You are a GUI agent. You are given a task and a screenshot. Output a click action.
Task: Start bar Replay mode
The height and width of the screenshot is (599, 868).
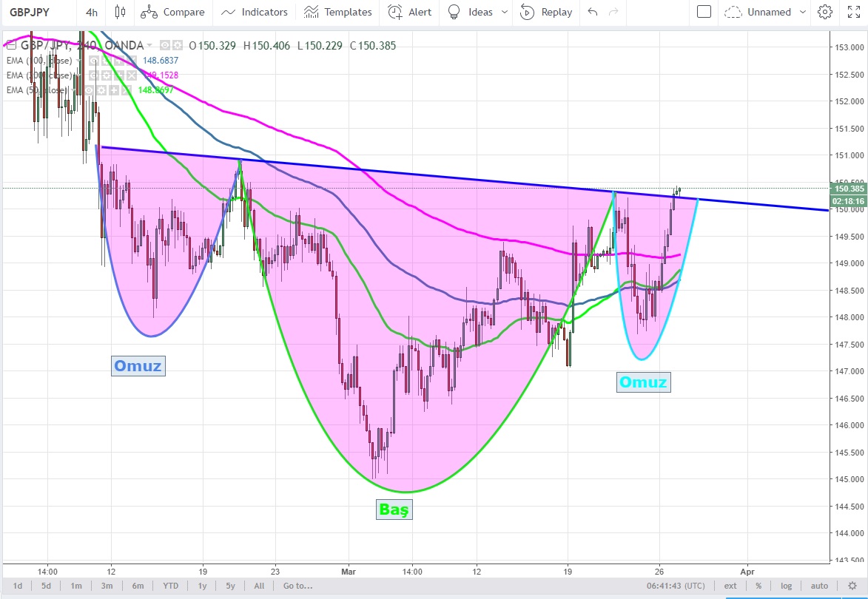[546, 12]
